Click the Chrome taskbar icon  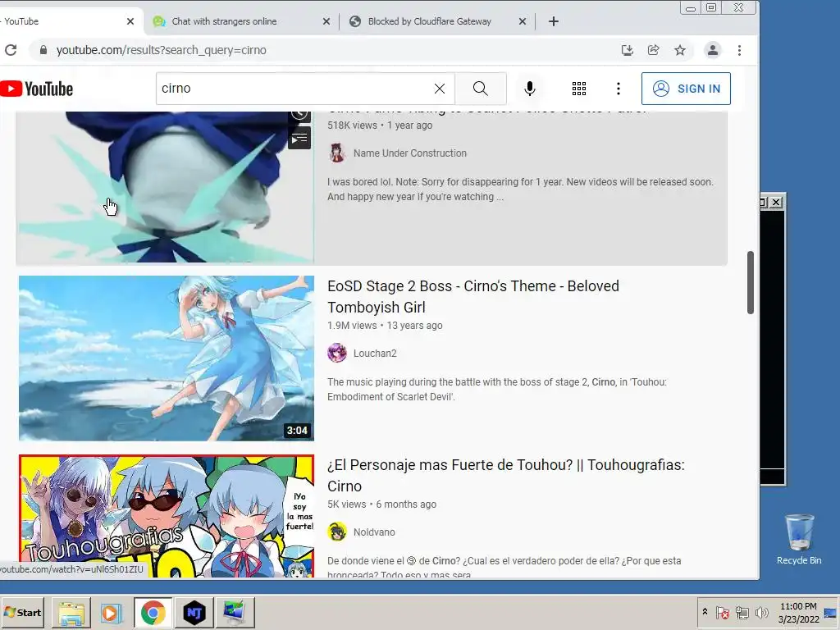point(153,612)
